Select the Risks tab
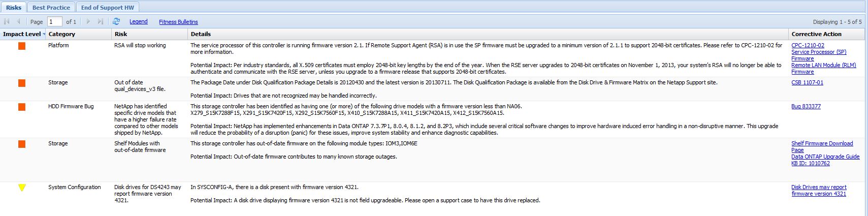Image resolution: width=868 pixels, height=216 pixels. 14,8
